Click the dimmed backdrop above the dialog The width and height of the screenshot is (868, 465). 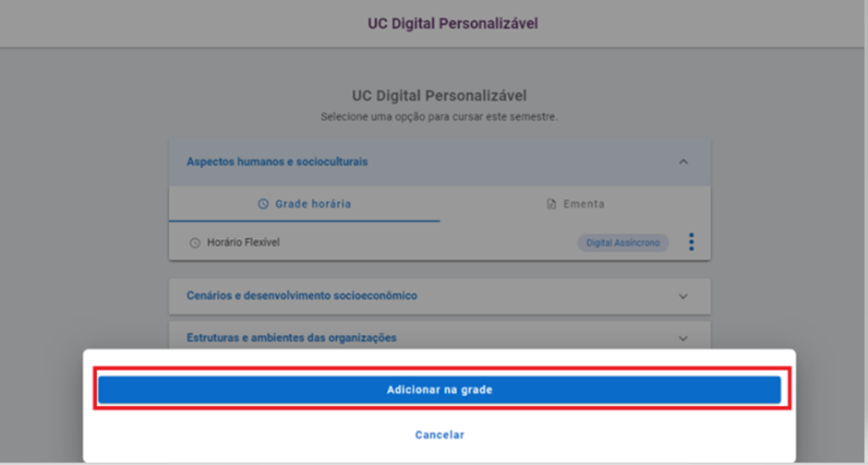83,194
